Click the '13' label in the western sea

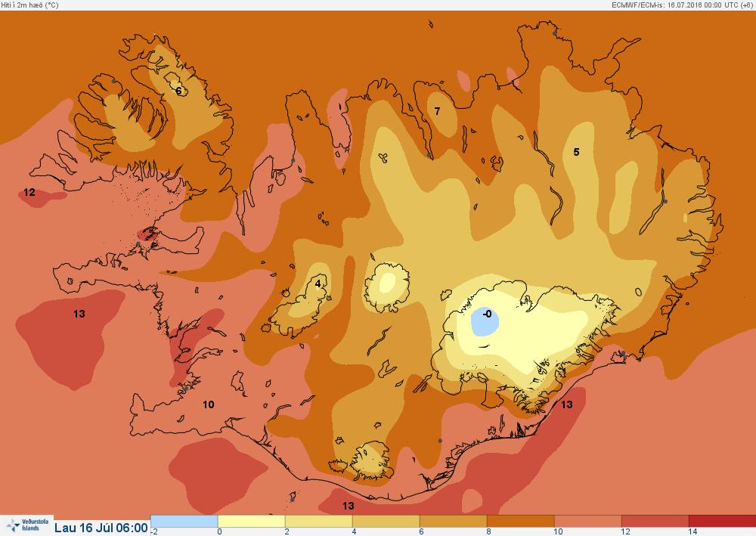tap(79, 314)
